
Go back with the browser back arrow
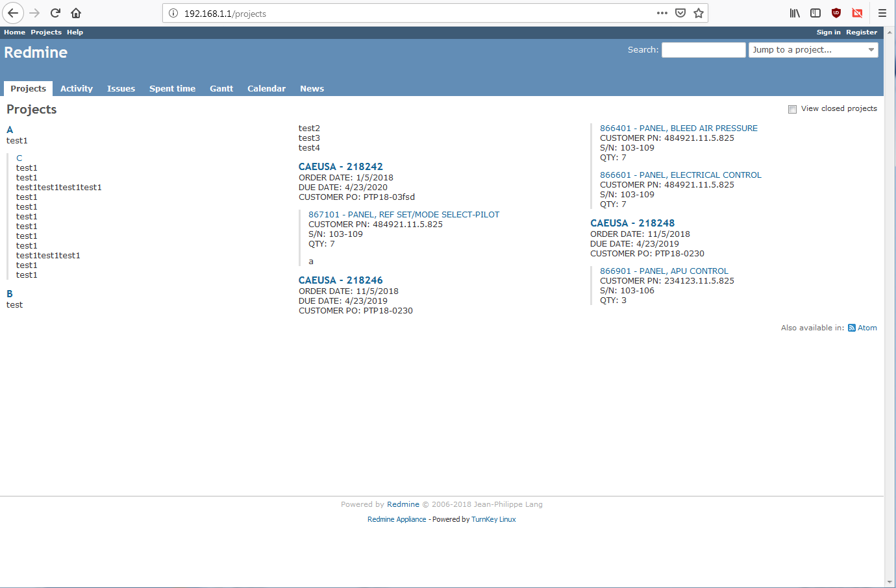point(13,13)
